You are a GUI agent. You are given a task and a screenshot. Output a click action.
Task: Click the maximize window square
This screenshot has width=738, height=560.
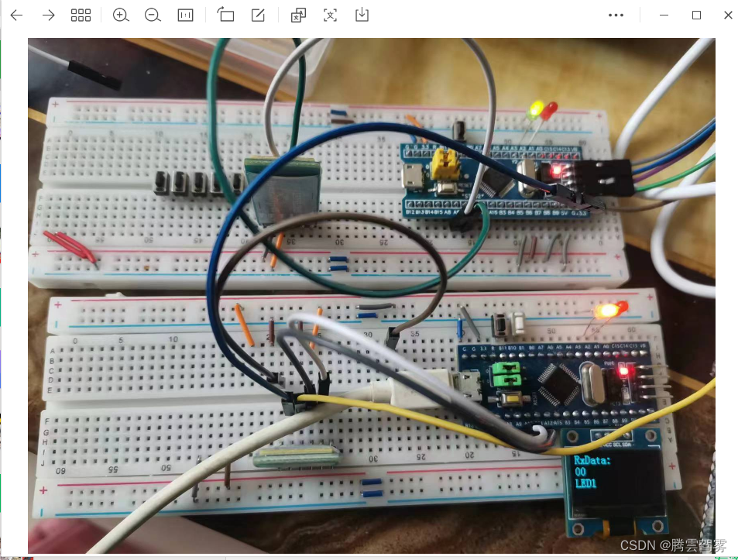click(695, 14)
